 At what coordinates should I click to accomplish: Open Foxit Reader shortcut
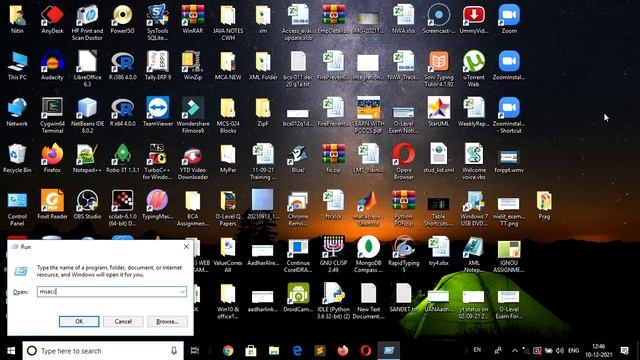point(52,205)
